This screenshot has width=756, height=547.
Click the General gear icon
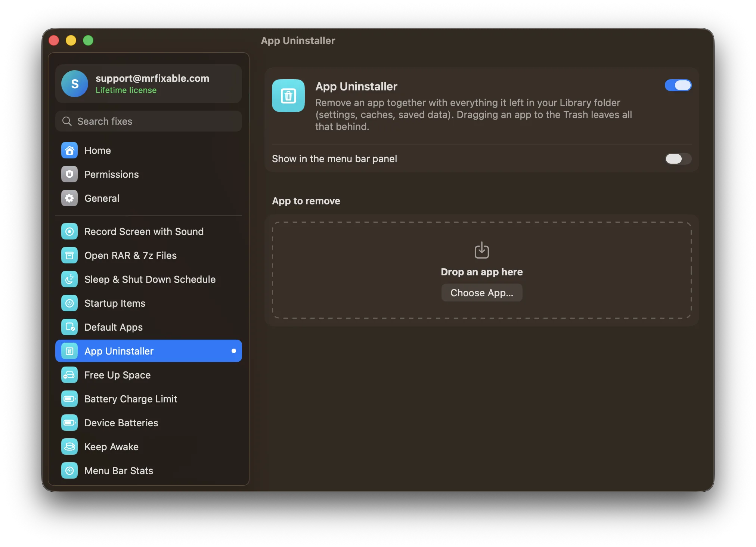69,198
